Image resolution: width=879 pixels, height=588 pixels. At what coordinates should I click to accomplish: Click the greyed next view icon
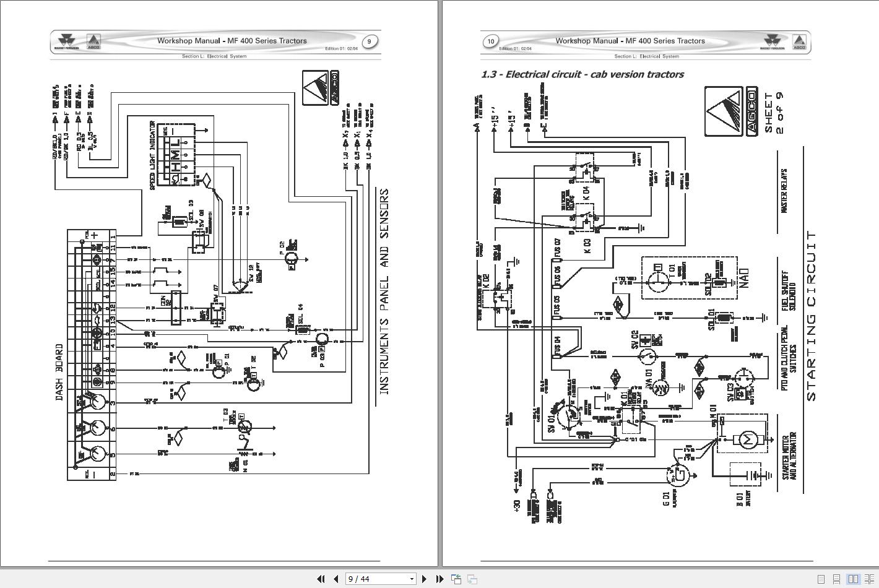472,579
